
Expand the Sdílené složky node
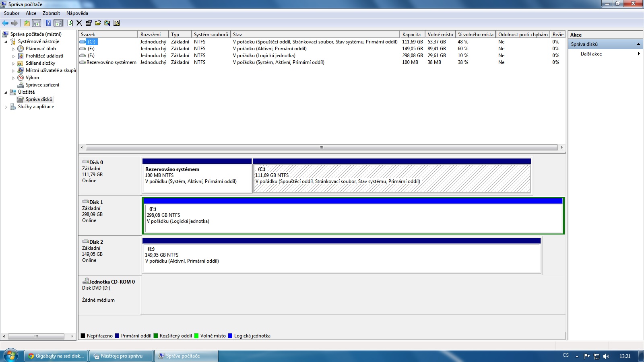click(x=13, y=63)
